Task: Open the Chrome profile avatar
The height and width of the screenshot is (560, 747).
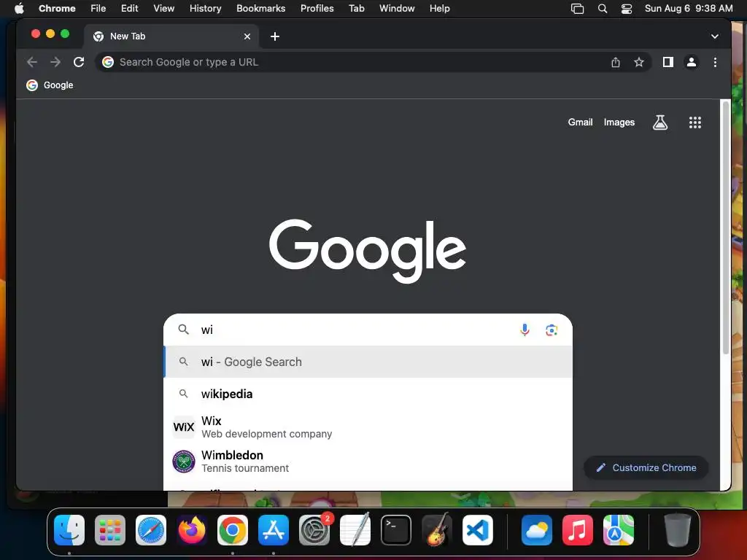Action: pos(692,62)
